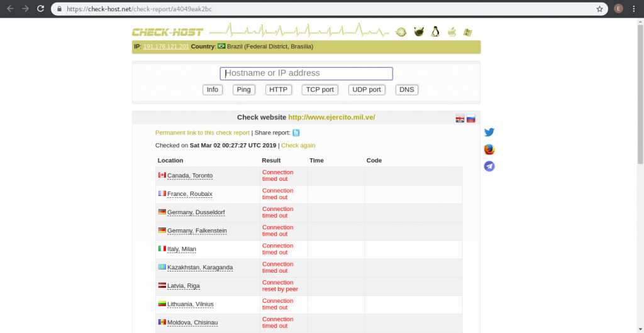Click the Germany, Dusseldorf location
This screenshot has width=644, height=333.
coord(196,212)
